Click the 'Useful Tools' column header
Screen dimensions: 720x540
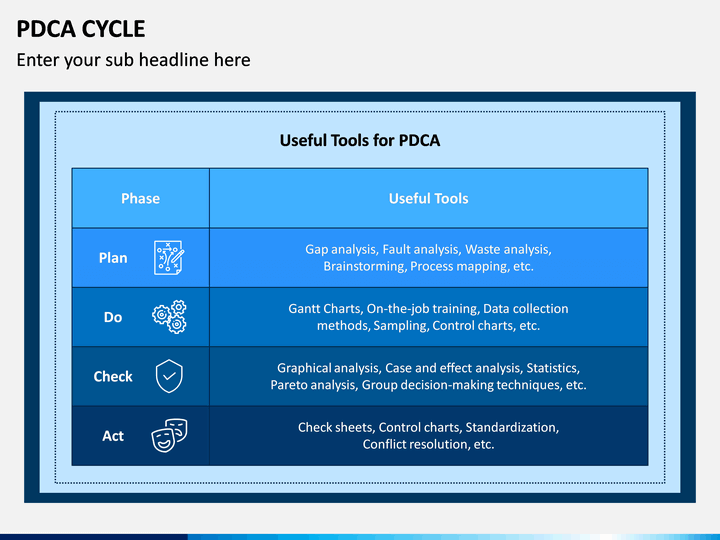pyautogui.click(x=428, y=198)
